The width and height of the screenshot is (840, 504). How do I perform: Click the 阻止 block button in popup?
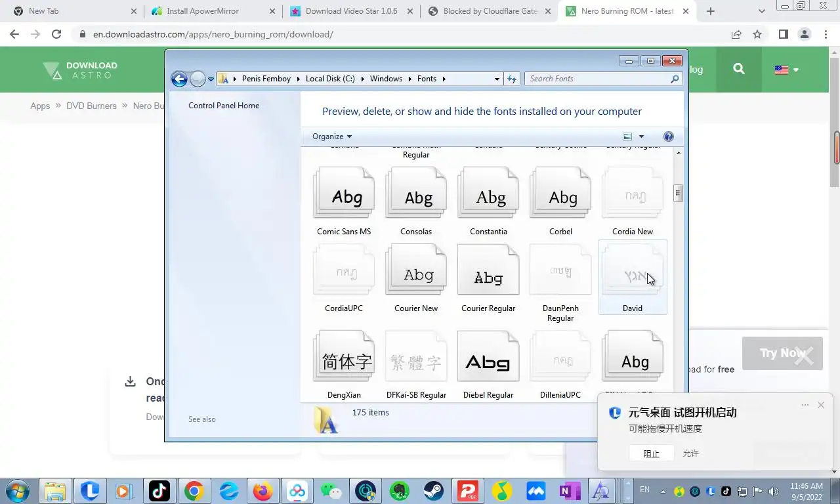[652, 453]
